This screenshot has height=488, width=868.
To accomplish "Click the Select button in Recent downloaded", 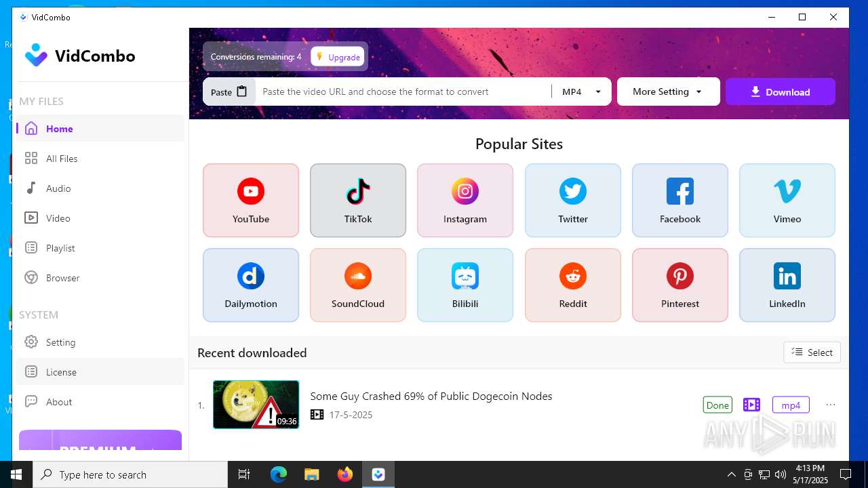I will pos(812,352).
